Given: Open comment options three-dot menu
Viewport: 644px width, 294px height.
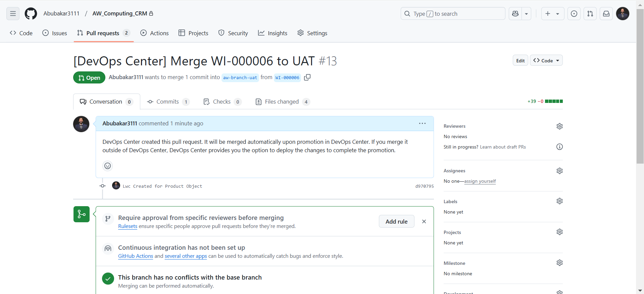Looking at the screenshot, I should click(422, 123).
